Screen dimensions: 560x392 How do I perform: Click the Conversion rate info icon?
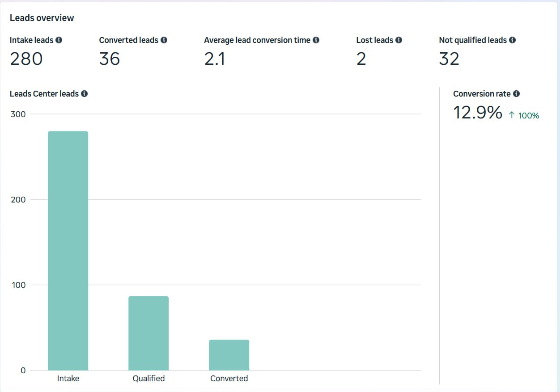(x=517, y=93)
